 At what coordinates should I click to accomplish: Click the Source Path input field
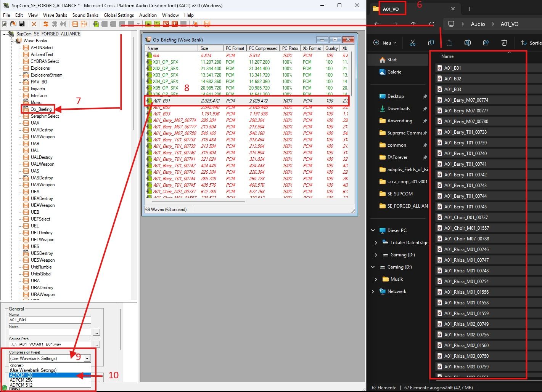pyautogui.click(x=50, y=345)
